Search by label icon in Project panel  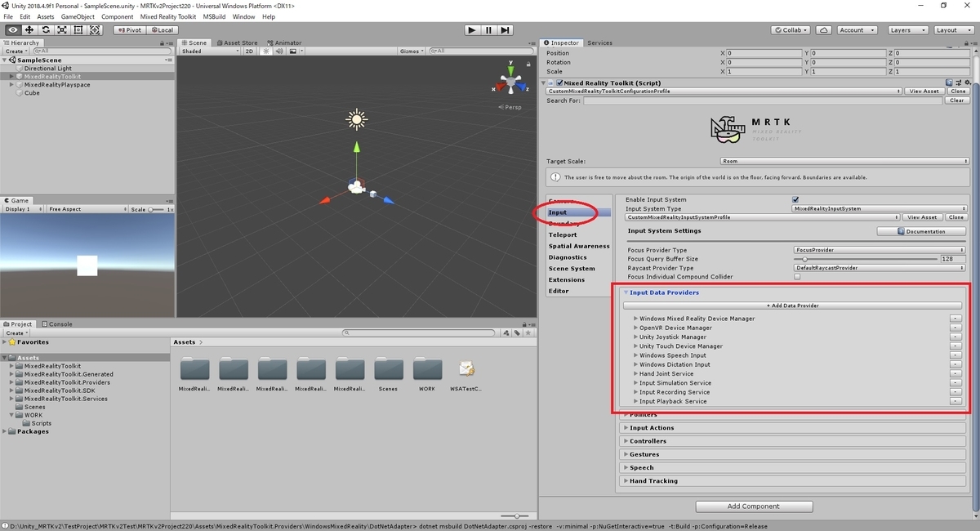coord(517,332)
